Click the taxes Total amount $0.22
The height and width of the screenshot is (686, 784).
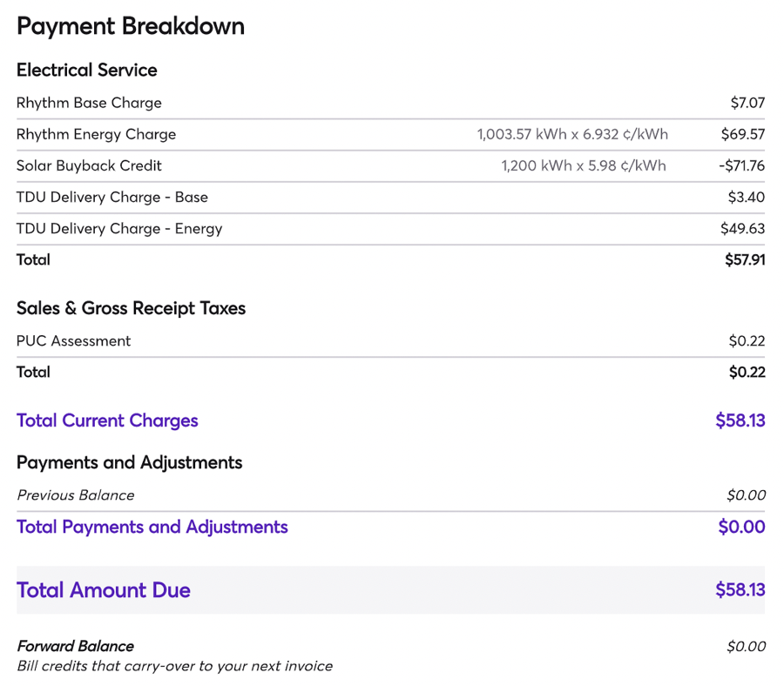(747, 372)
